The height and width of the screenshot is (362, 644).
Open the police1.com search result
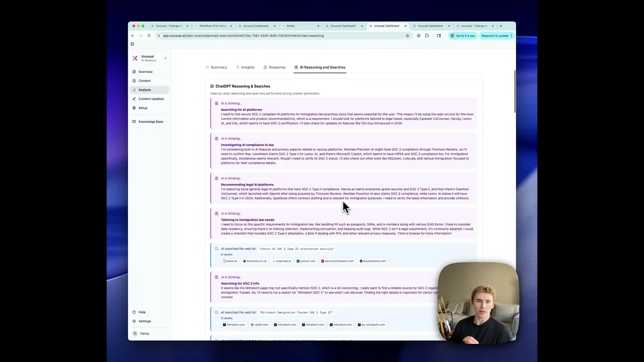(306, 261)
